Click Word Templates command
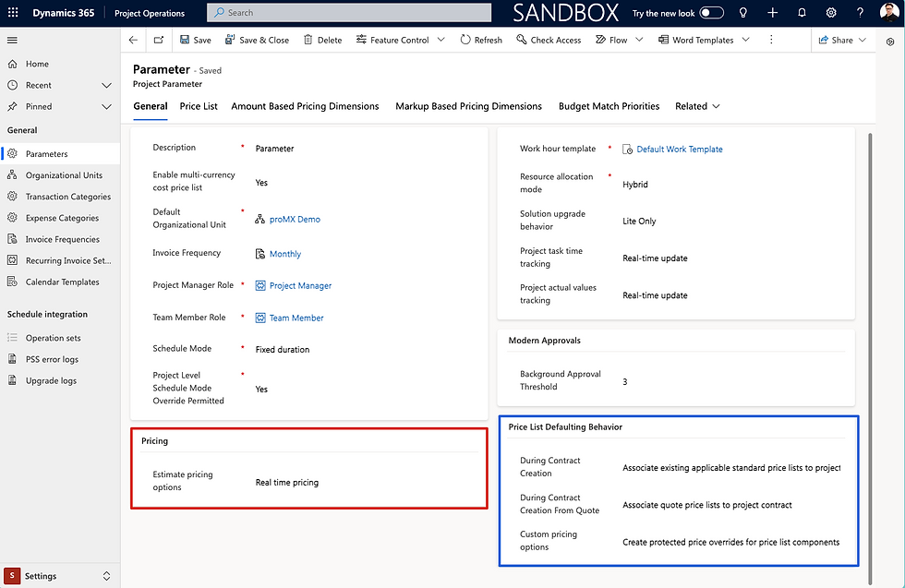 point(696,40)
